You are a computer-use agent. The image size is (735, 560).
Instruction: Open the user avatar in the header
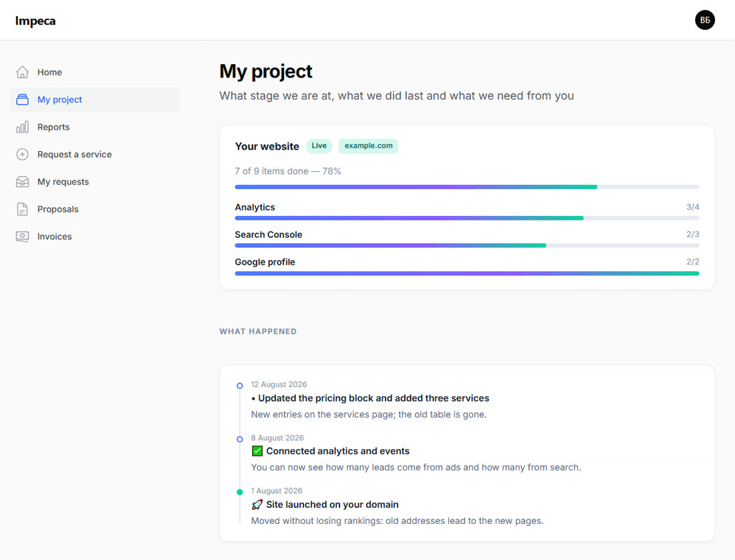[x=704, y=20]
